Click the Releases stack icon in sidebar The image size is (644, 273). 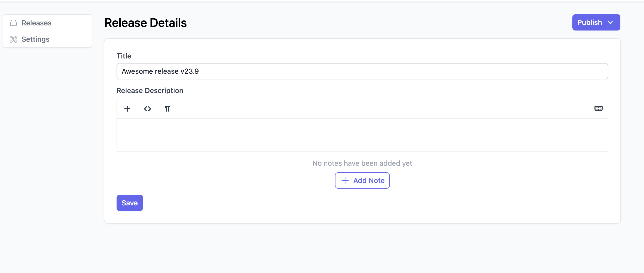[13, 23]
